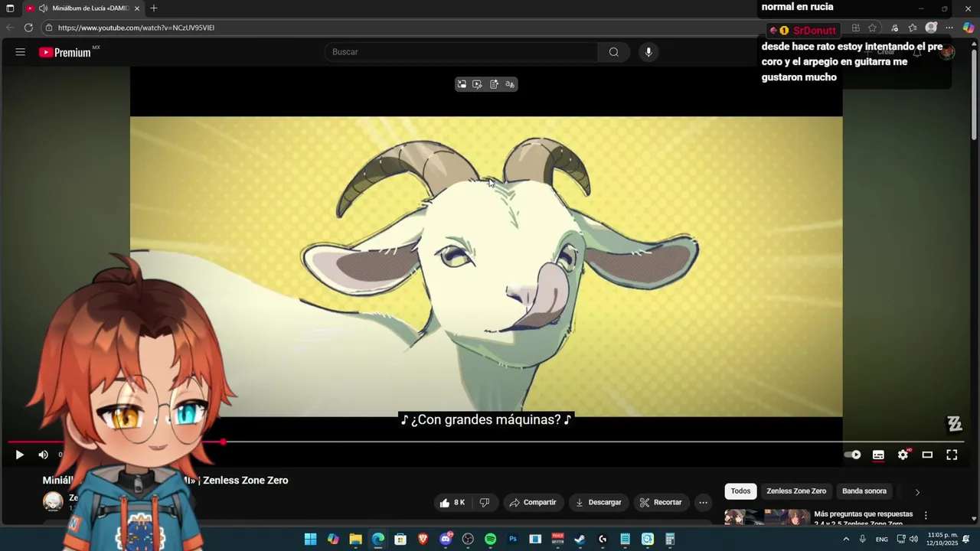Open the Edge favorites list
This screenshot has width=980, height=551.
913,28
